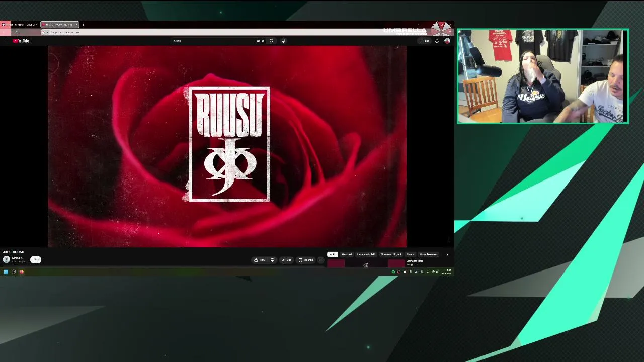Clear the search field with the X
This screenshot has width=644, height=362.
tap(263, 41)
